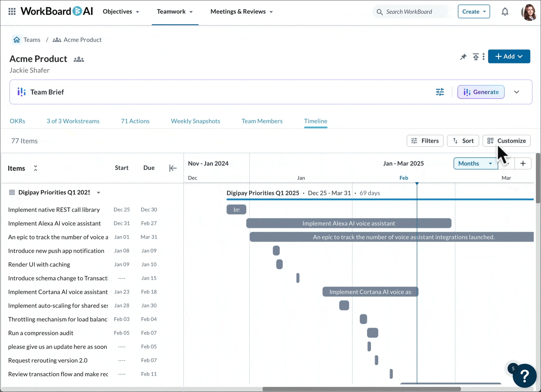The height and width of the screenshot is (392, 541).
Task: Open the Add dropdown button
Action: tap(509, 57)
